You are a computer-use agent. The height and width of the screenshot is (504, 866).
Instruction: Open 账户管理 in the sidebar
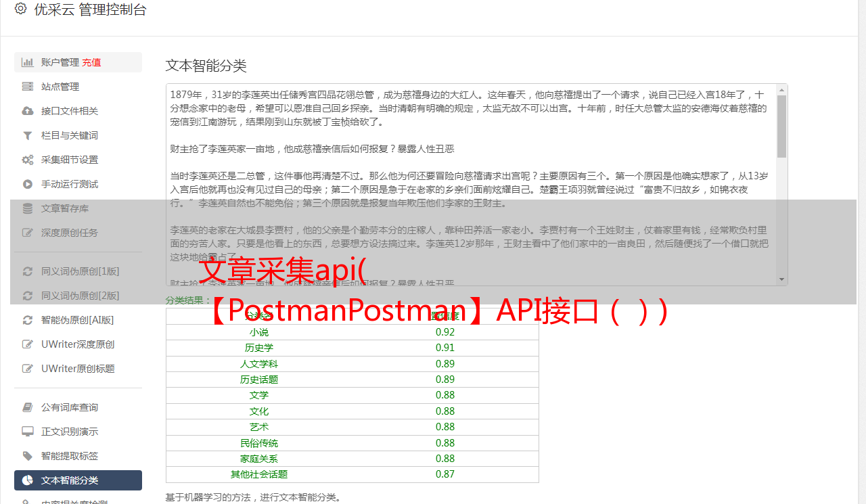pos(78,62)
